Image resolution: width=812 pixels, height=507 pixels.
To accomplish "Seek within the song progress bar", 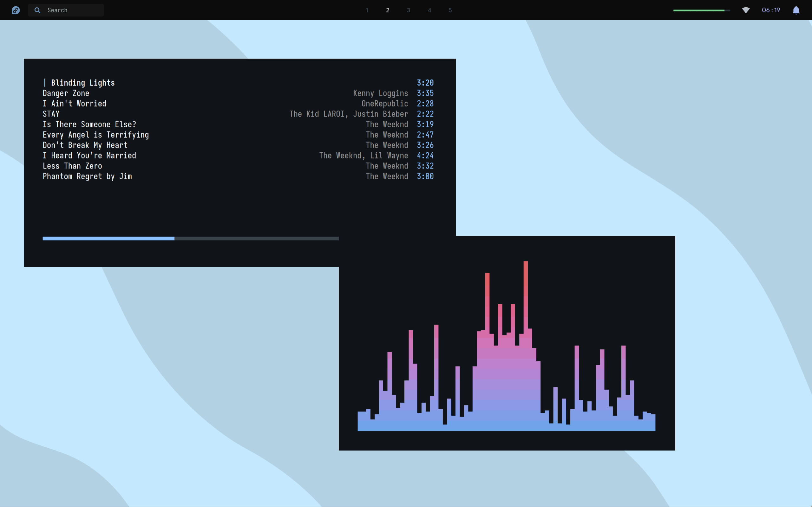I will [190, 238].
